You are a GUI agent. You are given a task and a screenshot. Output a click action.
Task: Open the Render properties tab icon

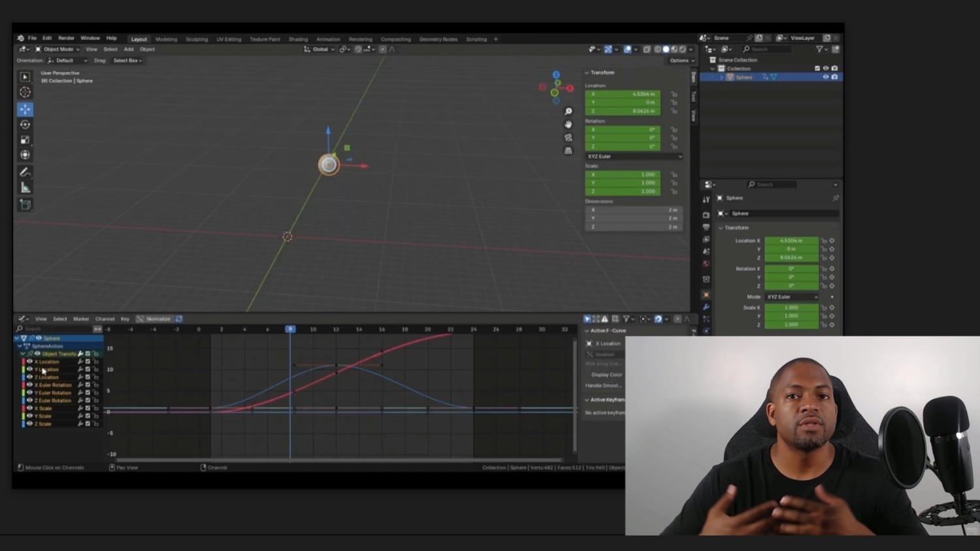coord(706,215)
